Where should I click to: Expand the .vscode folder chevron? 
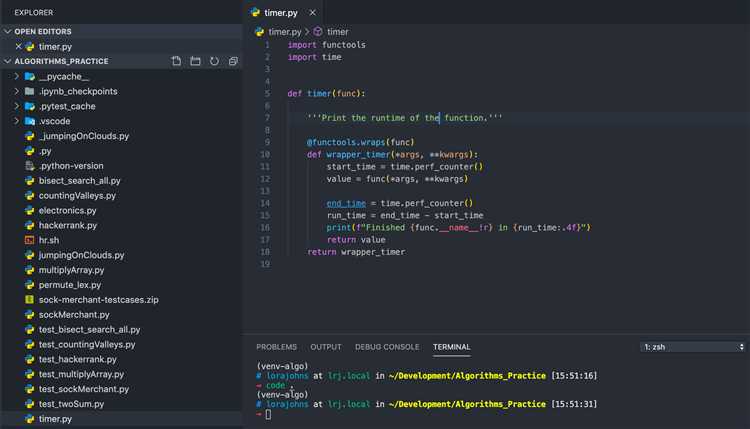click(x=17, y=121)
